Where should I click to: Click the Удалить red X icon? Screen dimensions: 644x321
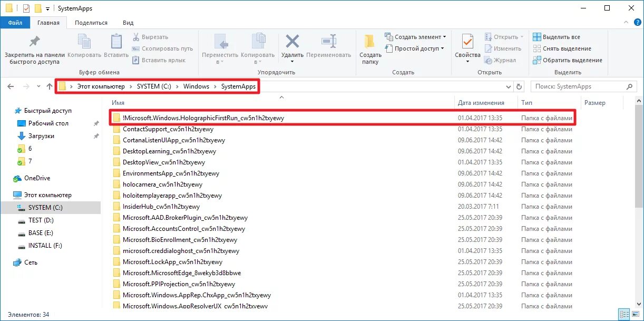pos(292,41)
